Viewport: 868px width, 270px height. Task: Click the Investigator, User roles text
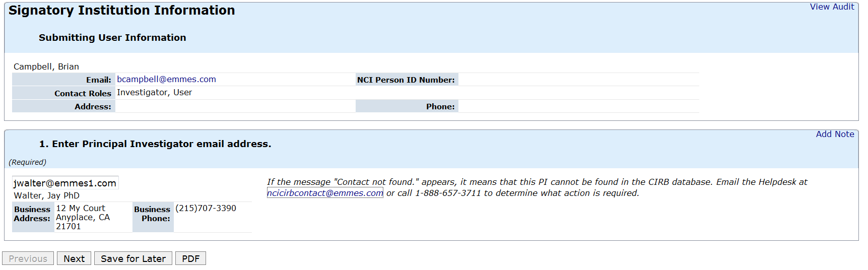click(x=154, y=93)
